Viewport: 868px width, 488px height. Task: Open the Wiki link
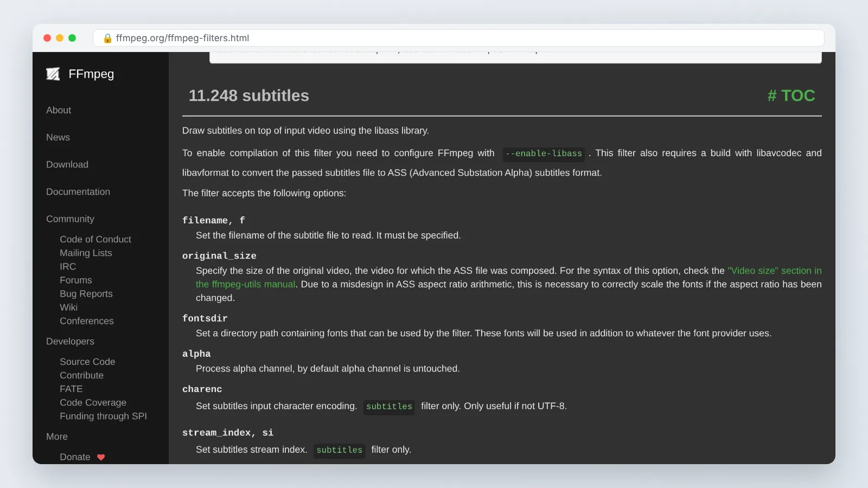(68, 307)
